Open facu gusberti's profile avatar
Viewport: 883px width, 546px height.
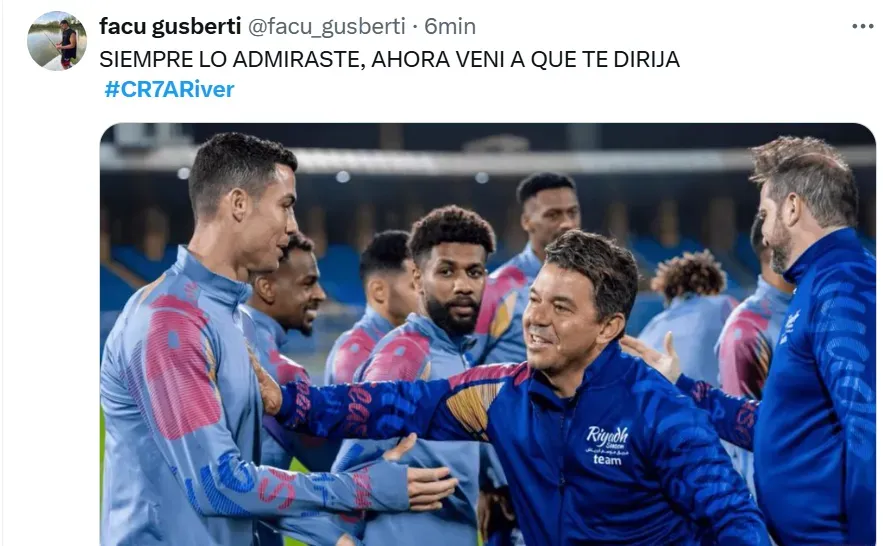tap(57, 41)
